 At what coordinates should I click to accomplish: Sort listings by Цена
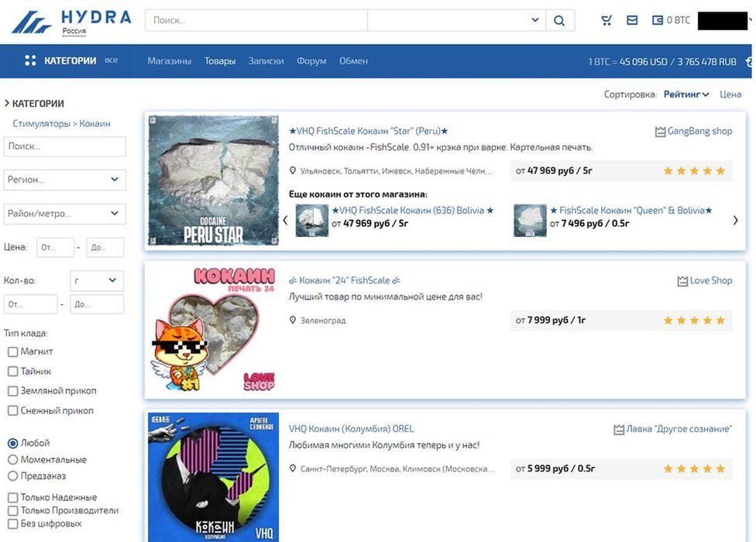(x=730, y=94)
